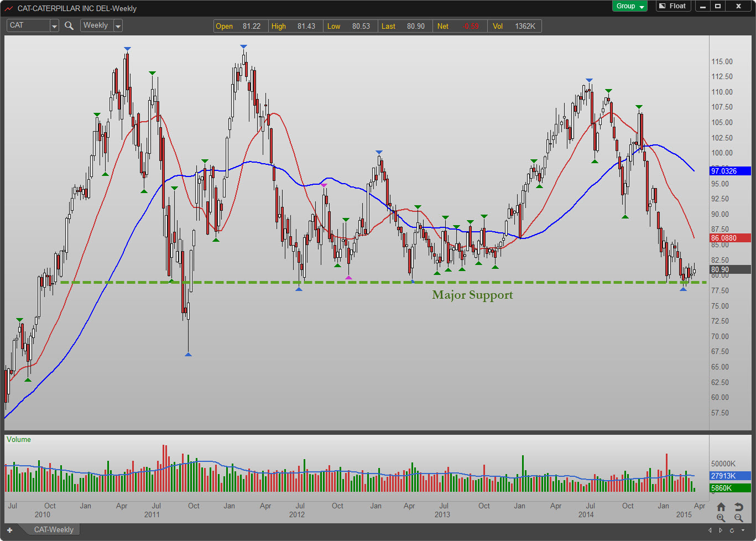Open the Weekly timeframe dropdown arrow
The width and height of the screenshot is (756, 541).
(118, 26)
